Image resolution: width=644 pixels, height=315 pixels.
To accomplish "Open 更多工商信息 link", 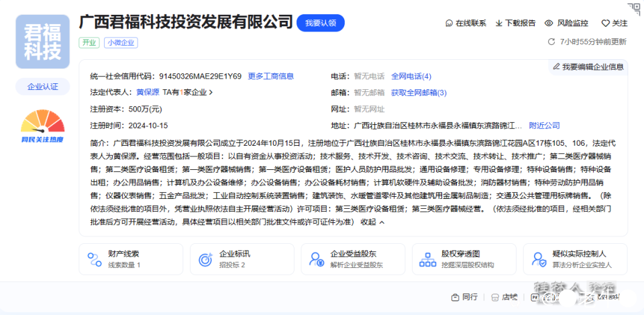I will tap(270, 77).
